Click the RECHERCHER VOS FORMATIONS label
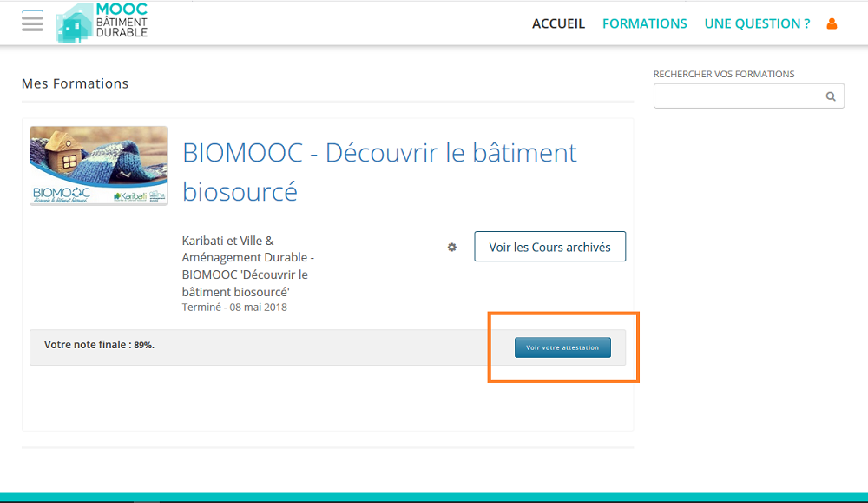 pos(724,74)
